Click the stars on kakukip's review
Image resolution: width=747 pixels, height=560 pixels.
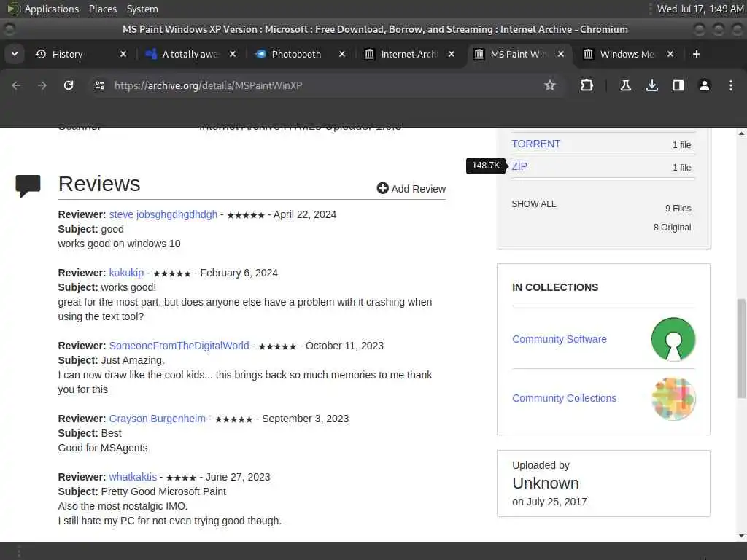coord(171,273)
